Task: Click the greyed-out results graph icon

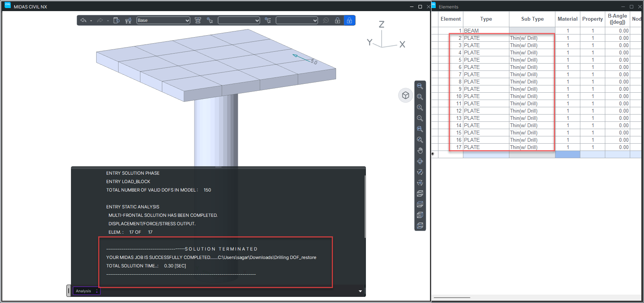Action: click(x=326, y=20)
